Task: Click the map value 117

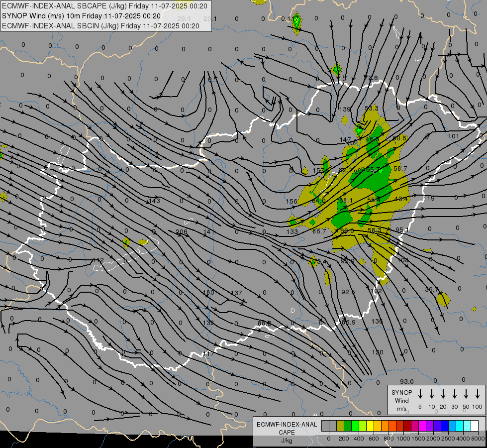Action: [209, 353]
